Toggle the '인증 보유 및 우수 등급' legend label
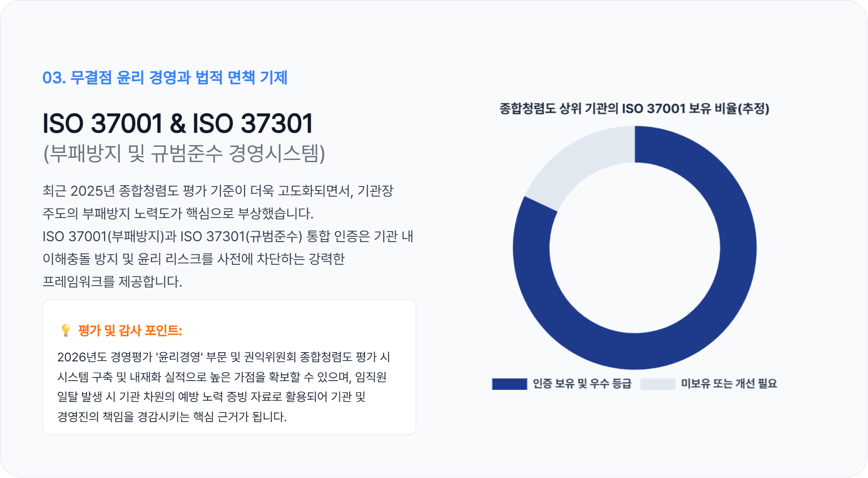868x478 pixels. (582, 384)
